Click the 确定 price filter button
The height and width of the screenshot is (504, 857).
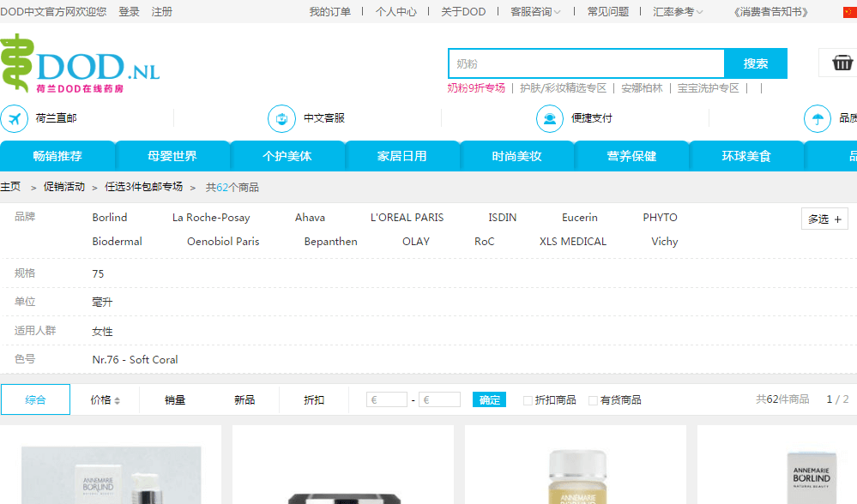tap(489, 399)
